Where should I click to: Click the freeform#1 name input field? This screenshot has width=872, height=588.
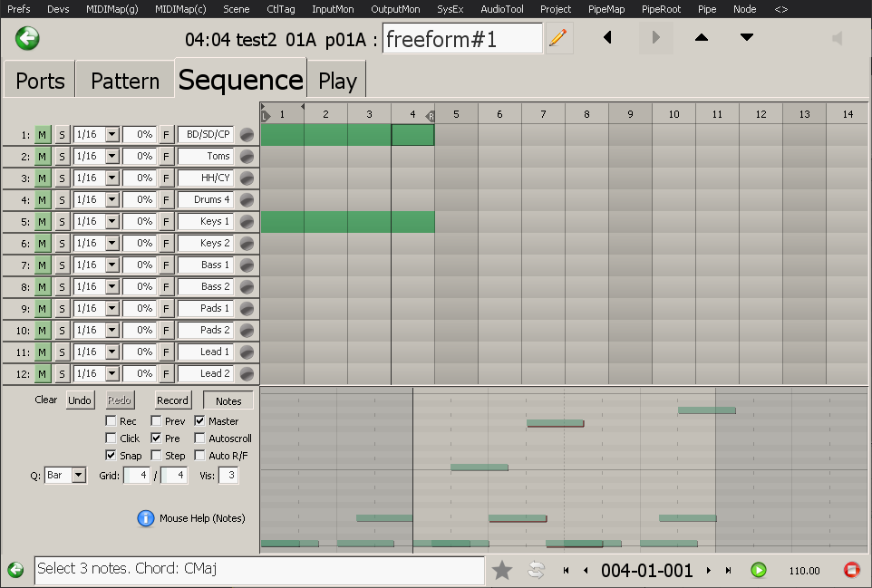point(461,39)
